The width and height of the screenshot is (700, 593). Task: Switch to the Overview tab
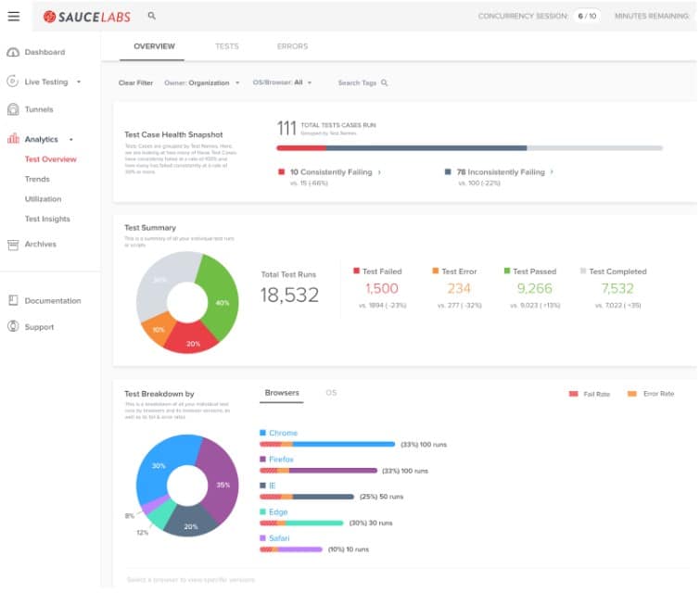pyautogui.click(x=154, y=46)
